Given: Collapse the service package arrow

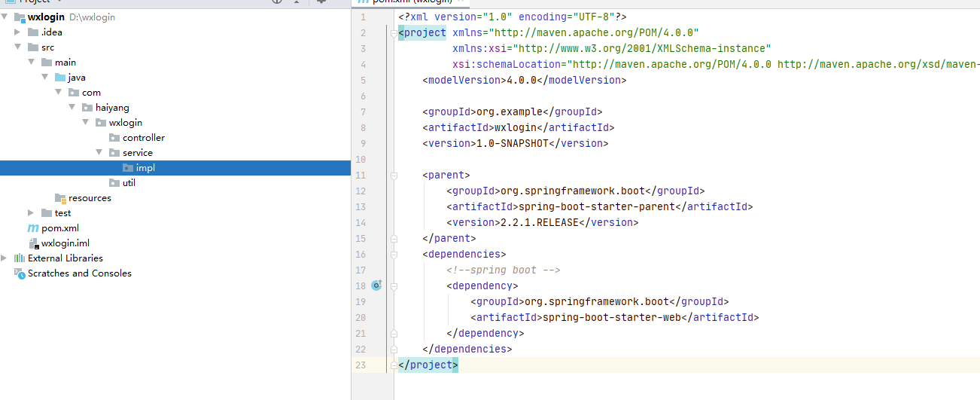Looking at the screenshot, I should pos(99,153).
